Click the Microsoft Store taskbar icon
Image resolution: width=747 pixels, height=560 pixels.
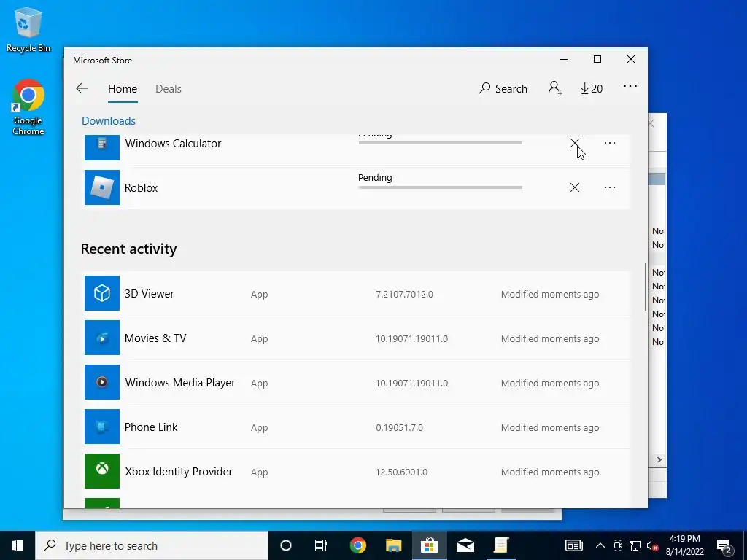[x=429, y=545]
